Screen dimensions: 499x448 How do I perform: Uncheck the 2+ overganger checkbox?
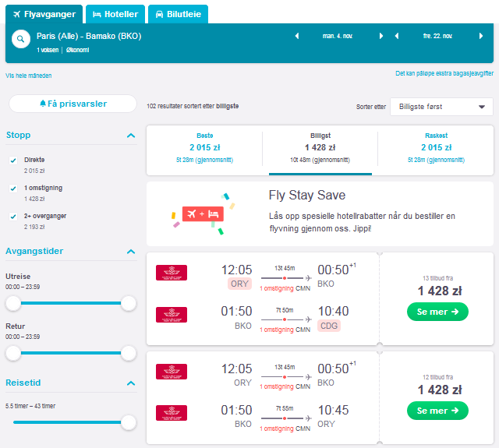pos(13,217)
